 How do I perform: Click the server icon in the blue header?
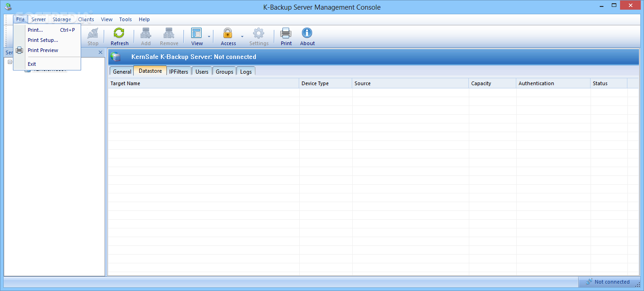click(x=115, y=57)
